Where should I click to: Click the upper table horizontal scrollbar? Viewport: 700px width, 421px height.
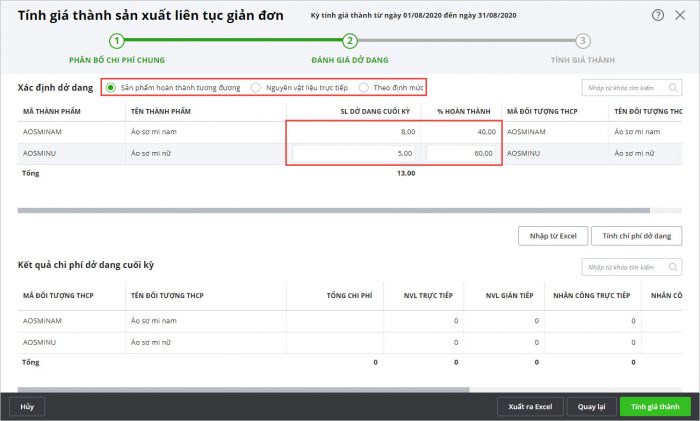point(250,210)
